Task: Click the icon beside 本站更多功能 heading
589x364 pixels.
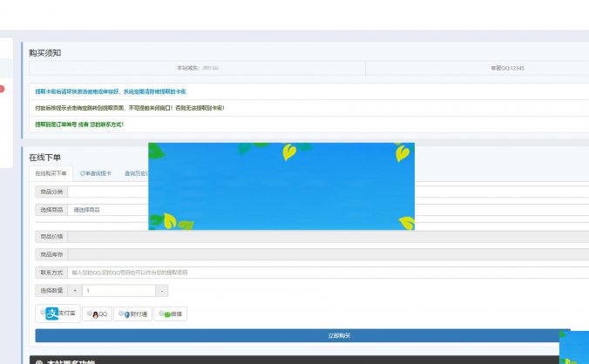Action: pyautogui.click(x=38, y=361)
